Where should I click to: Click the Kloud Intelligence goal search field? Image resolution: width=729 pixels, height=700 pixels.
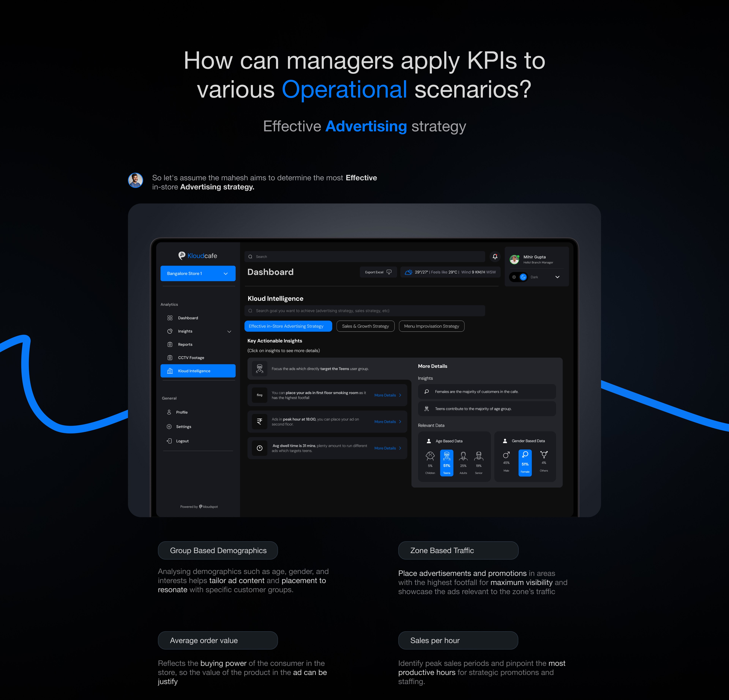click(364, 311)
